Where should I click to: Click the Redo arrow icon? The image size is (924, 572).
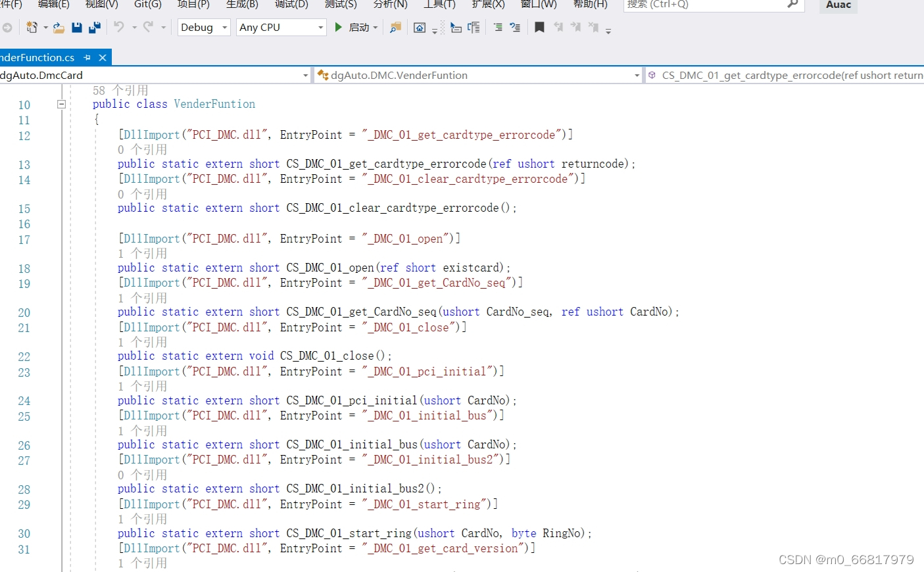point(148,27)
